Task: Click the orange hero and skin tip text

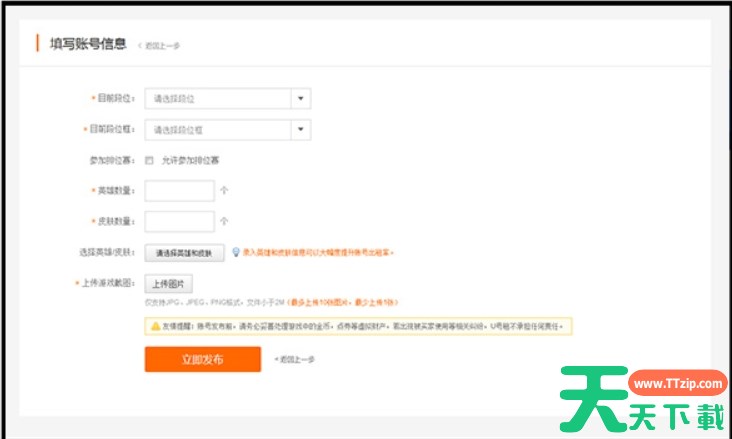Action: (x=318, y=253)
